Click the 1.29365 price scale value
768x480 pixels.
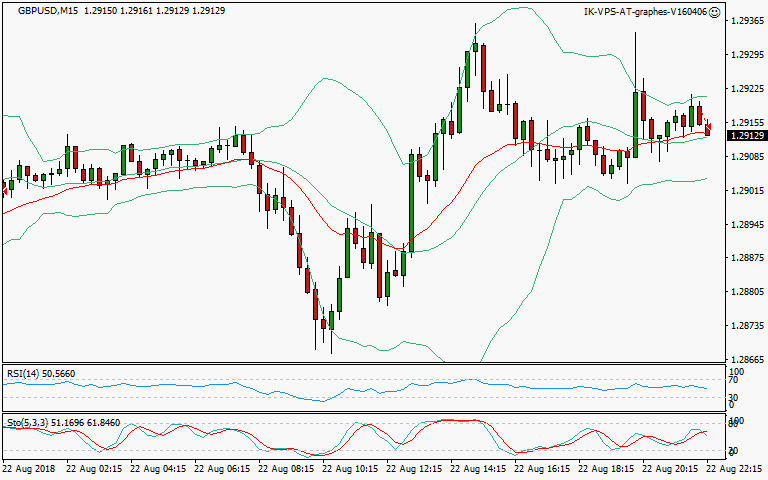(747, 21)
